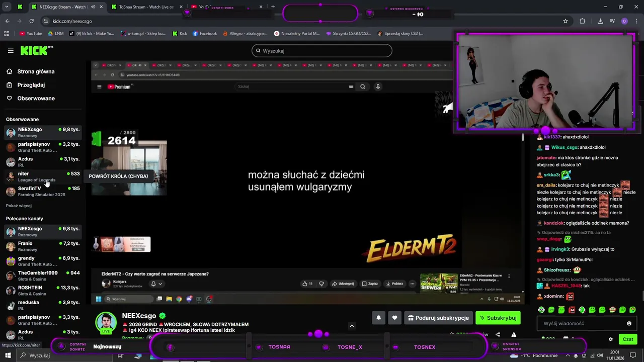The height and width of the screenshot is (362, 644).
Task: Open chat emoji picker smiley
Action: (x=629, y=323)
